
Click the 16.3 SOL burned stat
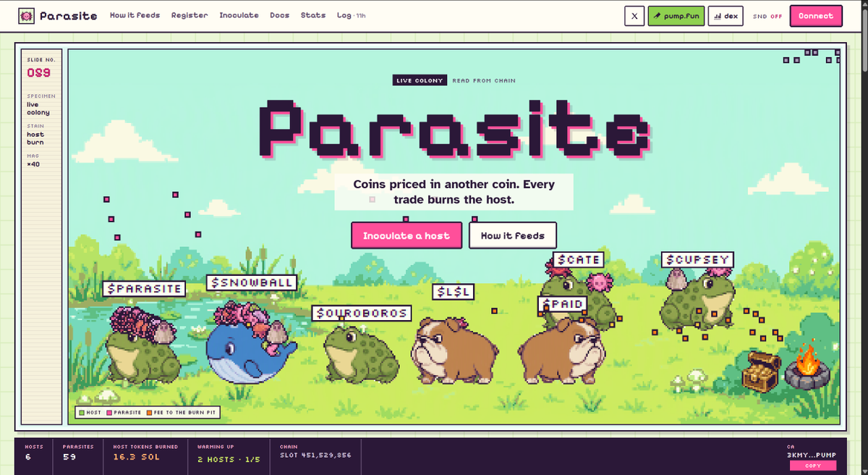tap(136, 458)
